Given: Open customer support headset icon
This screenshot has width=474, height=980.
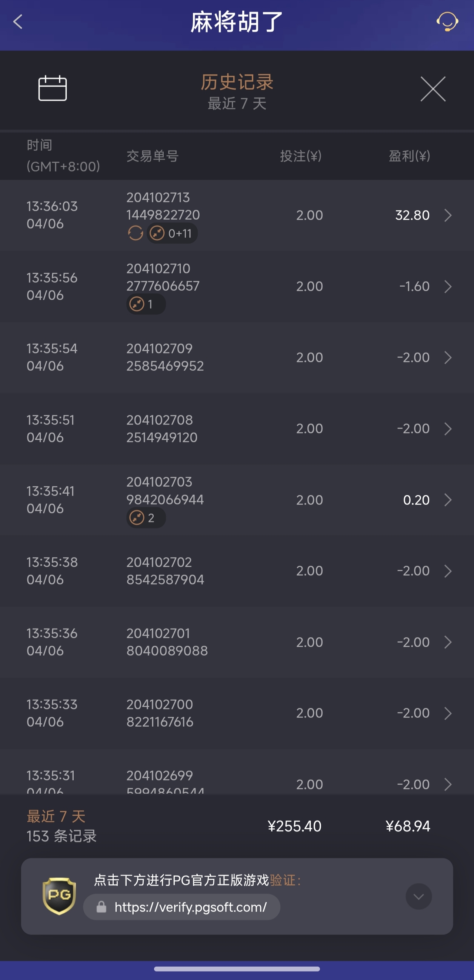Looking at the screenshot, I should 447,22.
